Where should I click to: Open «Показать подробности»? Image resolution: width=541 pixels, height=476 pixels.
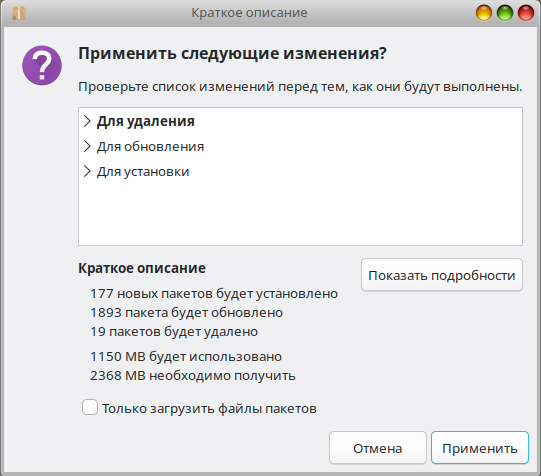pos(442,275)
